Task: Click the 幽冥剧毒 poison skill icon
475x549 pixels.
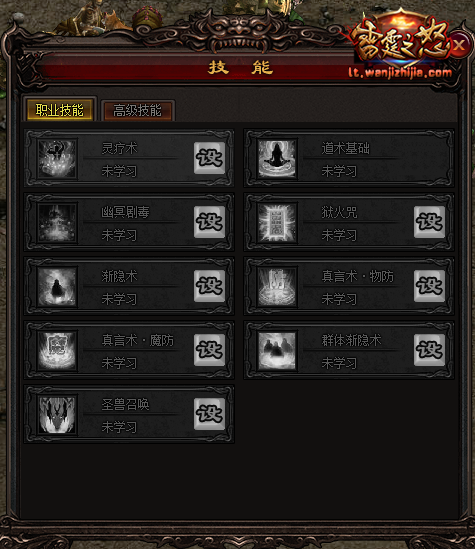Action: (x=57, y=223)
